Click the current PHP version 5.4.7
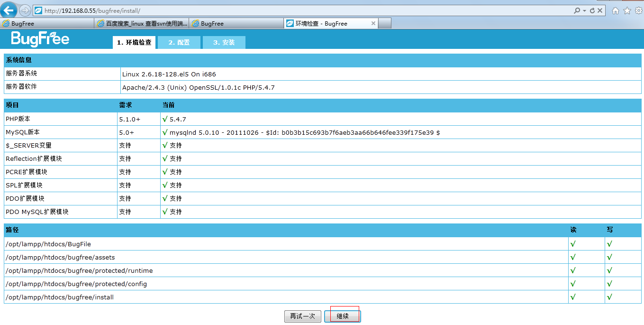644x325 pixels. 178,119
